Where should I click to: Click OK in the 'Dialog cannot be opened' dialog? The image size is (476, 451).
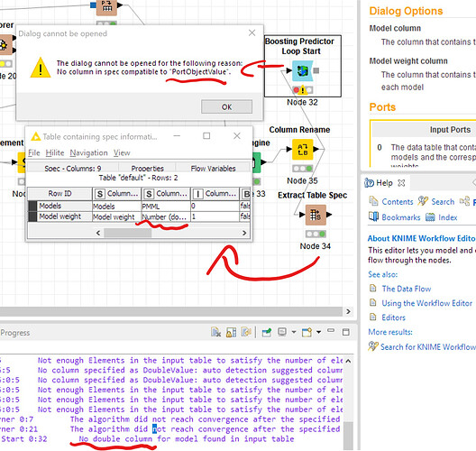click(x=226, y=107)
